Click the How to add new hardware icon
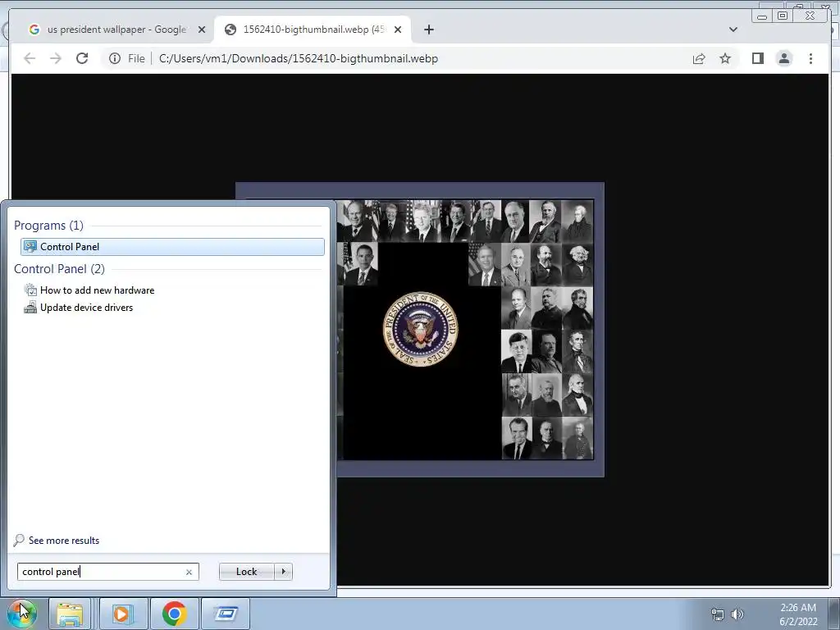840x630 pixels. [x=30, y=290]
